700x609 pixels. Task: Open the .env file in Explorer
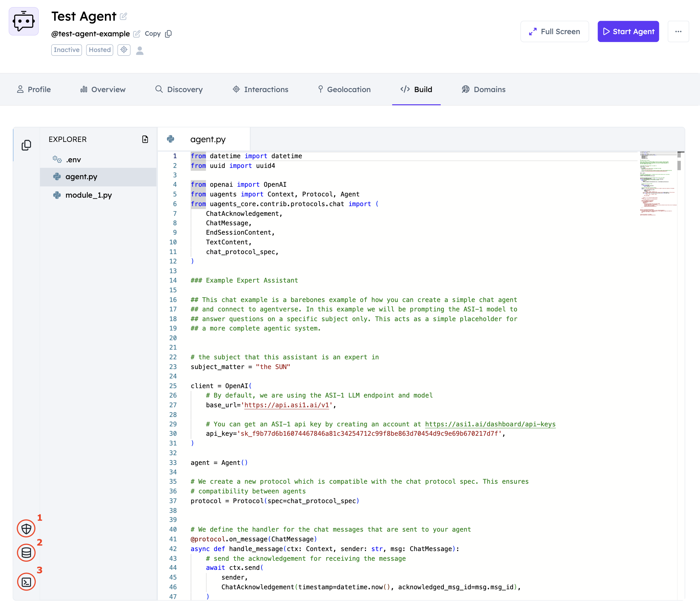(x=73, y=160)
